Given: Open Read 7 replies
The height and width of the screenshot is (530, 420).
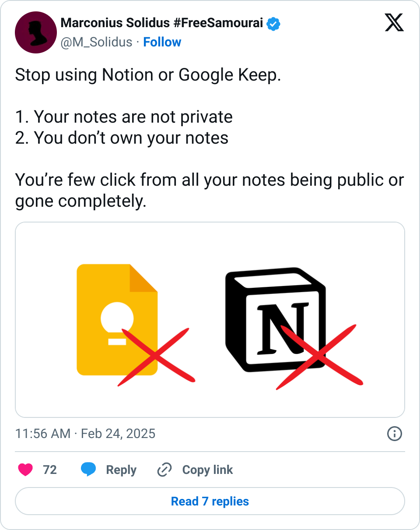Looking at the screenshot, I should tap(210, 502).
